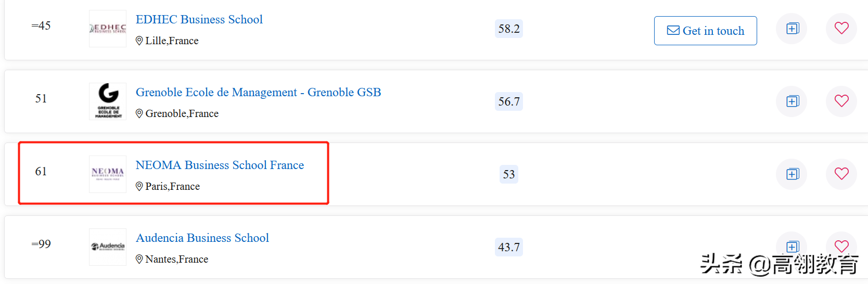Click the EDHEC logo thumbnail
868x284 pixels.
108,29
